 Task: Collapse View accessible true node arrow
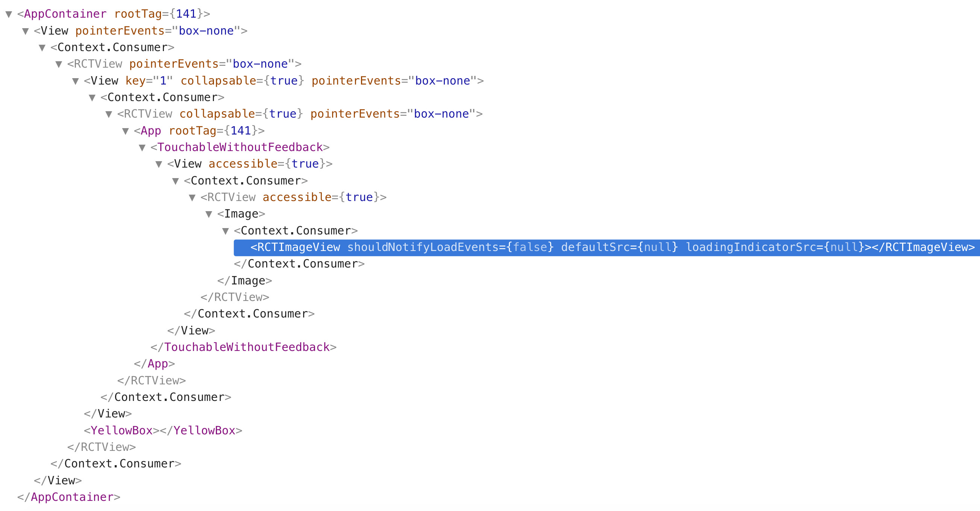click(159, 164)
